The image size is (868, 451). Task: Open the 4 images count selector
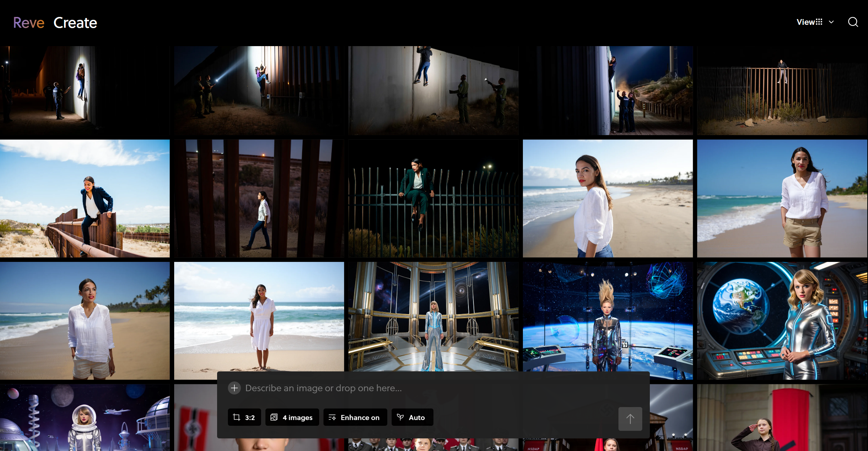pos(292,417)
